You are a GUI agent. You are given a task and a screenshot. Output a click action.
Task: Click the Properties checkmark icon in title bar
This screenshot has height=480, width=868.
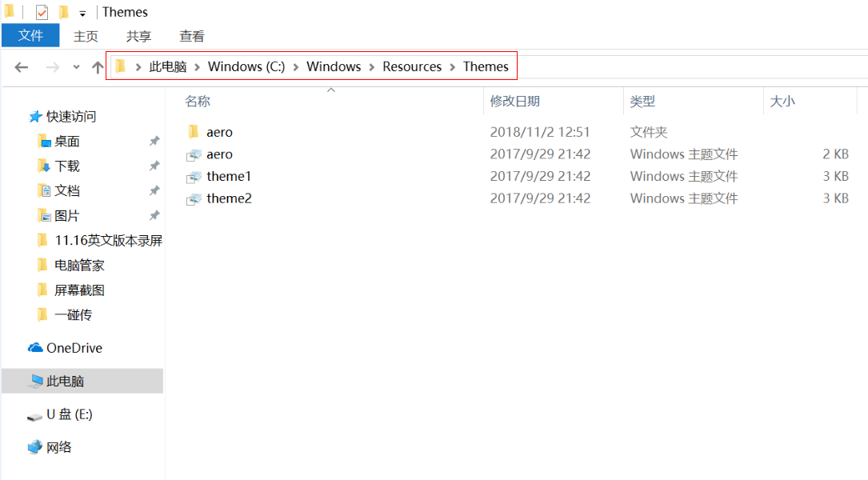[x=42, y=12]
